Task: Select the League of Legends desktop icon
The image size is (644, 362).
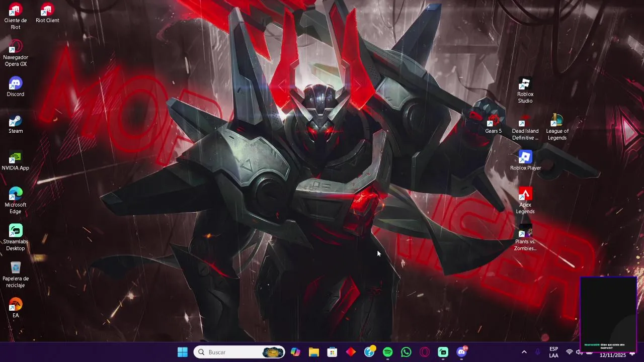Action: [557, 127]
